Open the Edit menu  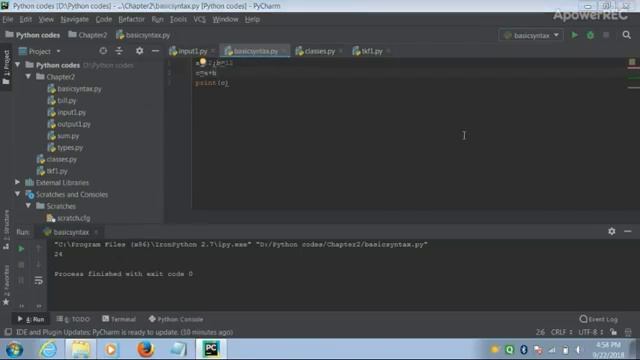26,19
